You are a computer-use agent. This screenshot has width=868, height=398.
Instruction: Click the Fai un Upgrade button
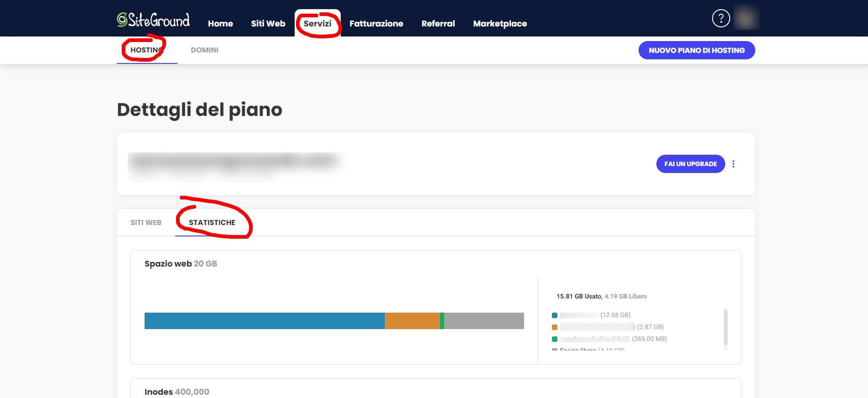click(x=690, y=164)
